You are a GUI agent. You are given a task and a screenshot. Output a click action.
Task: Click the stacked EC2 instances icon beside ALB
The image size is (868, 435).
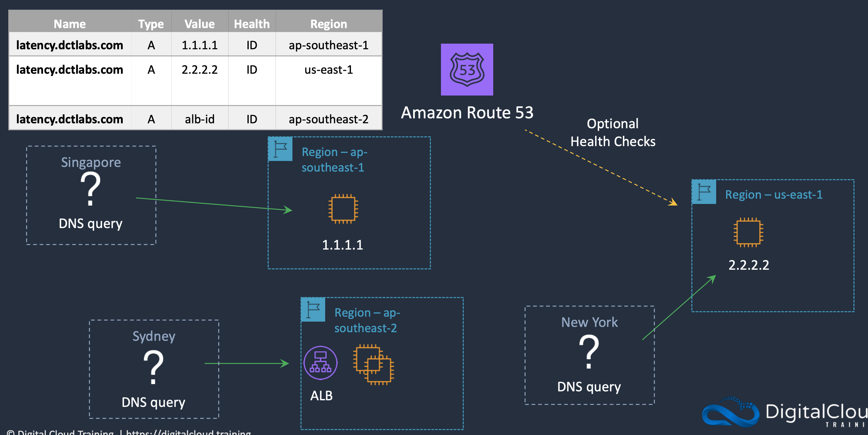click(373, 365)
